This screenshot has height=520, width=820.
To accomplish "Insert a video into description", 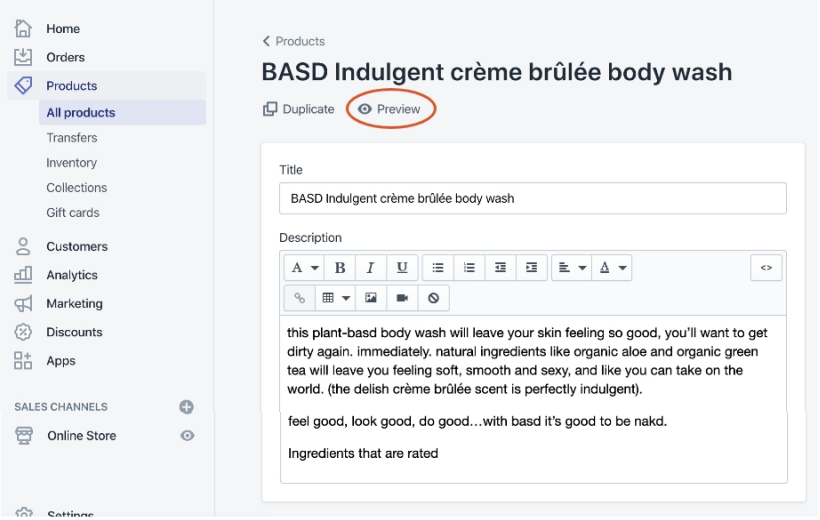I will [402, 298].
